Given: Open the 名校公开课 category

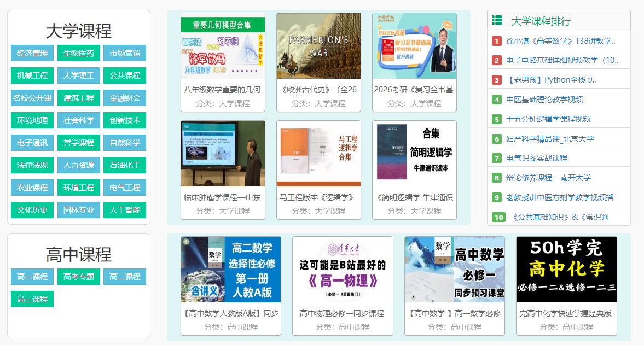Looking at the screenshot, I should [x=32, y=98].
